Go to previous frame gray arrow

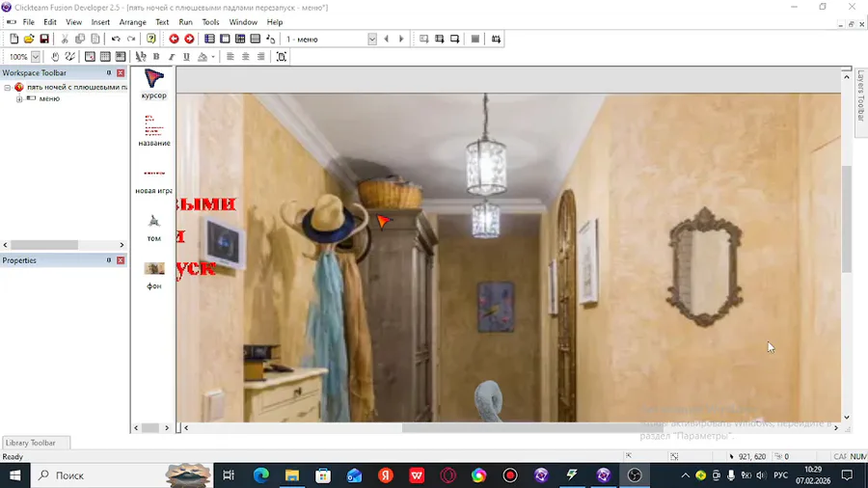(387, 39)
